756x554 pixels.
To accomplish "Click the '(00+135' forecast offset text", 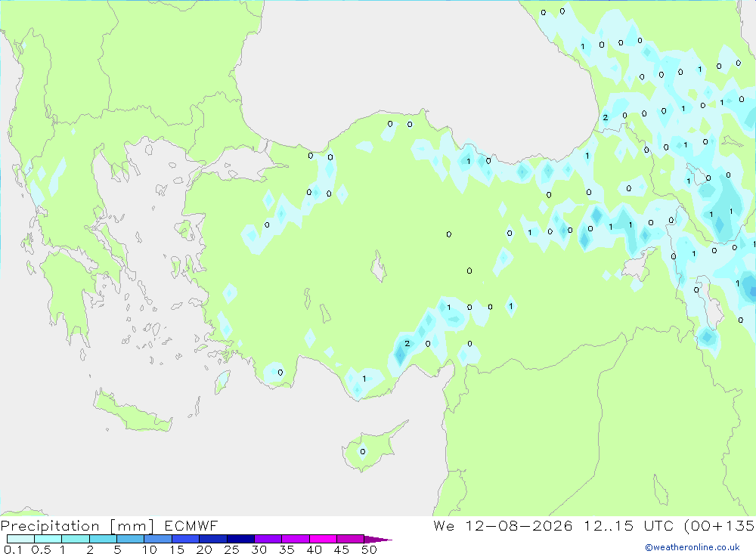I will [x=720, y=525].
